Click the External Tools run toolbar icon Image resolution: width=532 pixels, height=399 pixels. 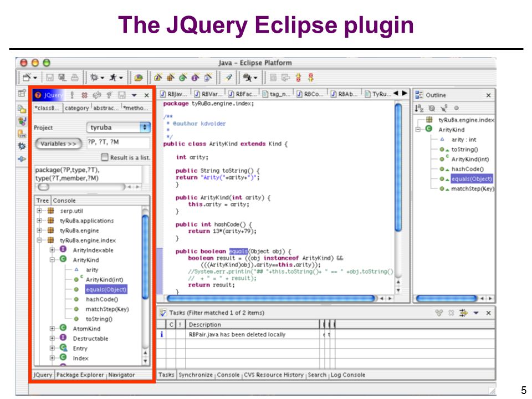[x=248, y=78]
